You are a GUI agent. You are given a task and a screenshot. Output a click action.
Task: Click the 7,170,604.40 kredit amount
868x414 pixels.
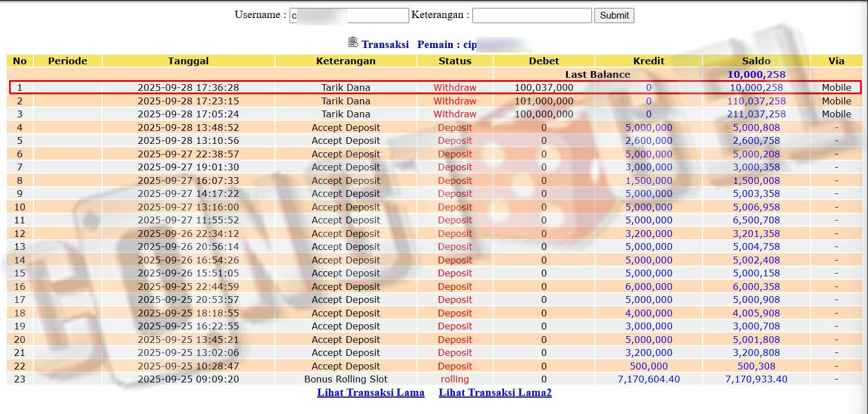pos(648,379)
